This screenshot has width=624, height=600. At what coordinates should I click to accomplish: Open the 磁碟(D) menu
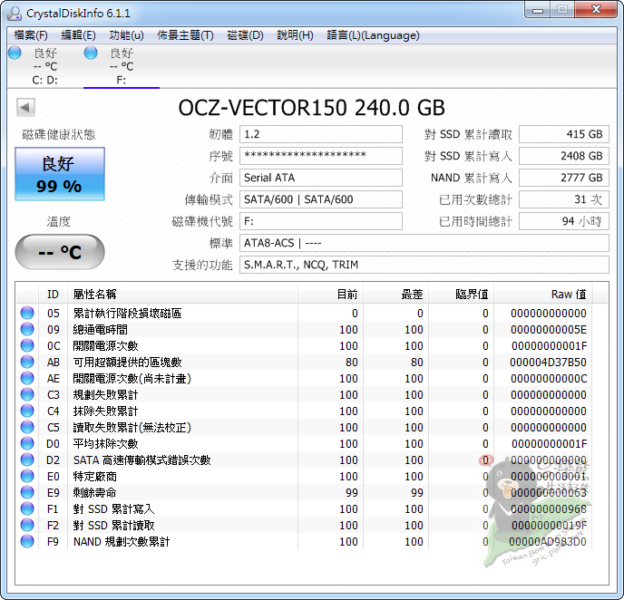pos(245,35)
